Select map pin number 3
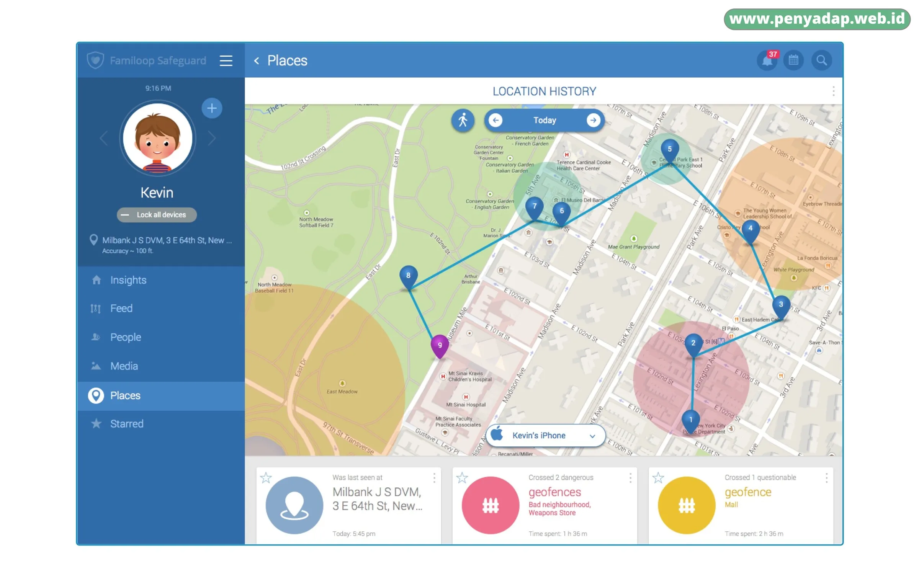919x588 pixels. coord(781,307)
